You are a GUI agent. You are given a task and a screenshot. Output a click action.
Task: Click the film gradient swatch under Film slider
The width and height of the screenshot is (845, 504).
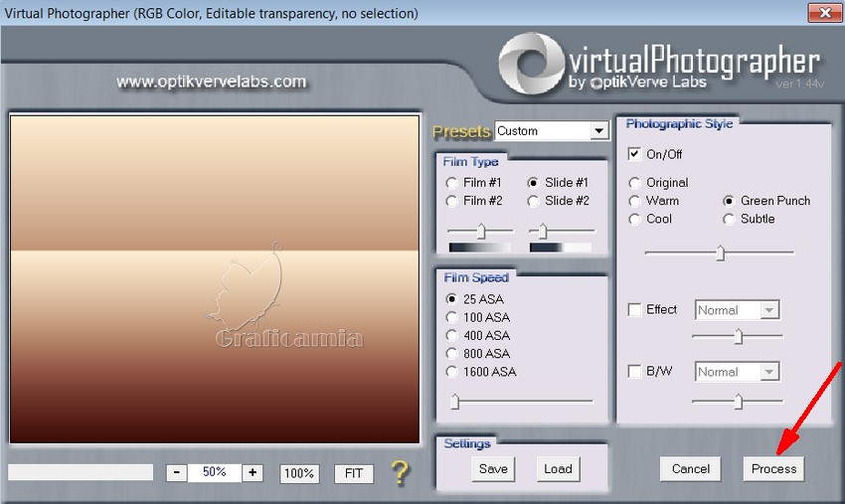[479, 248]
